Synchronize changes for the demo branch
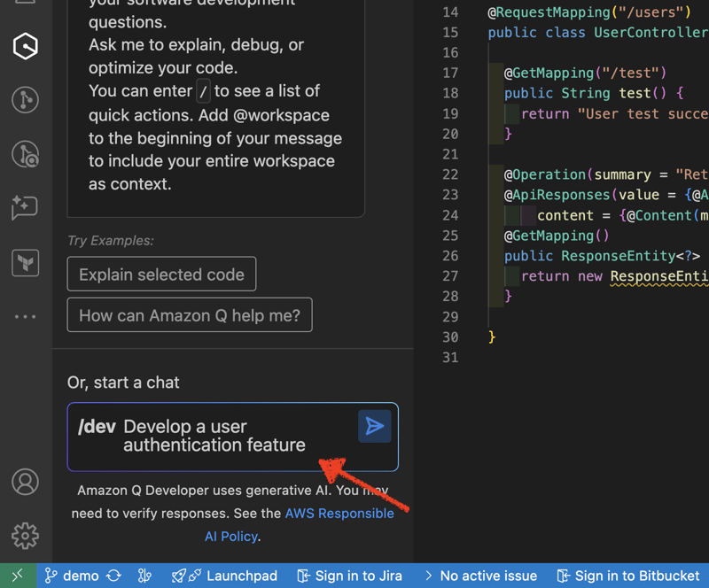The image size is (709, 588). pos(113,576)
